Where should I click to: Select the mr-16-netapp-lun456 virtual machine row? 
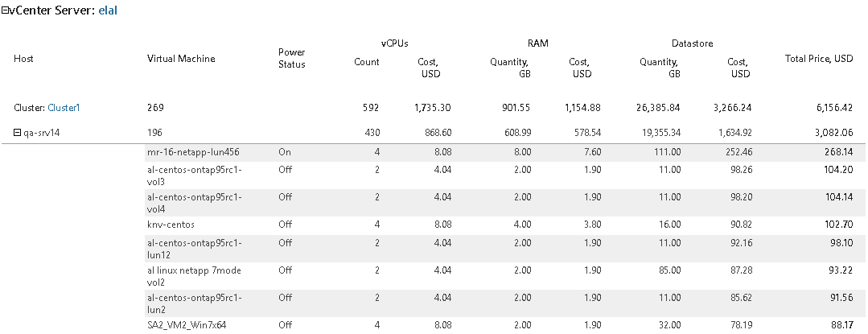(x=501, y=152)
